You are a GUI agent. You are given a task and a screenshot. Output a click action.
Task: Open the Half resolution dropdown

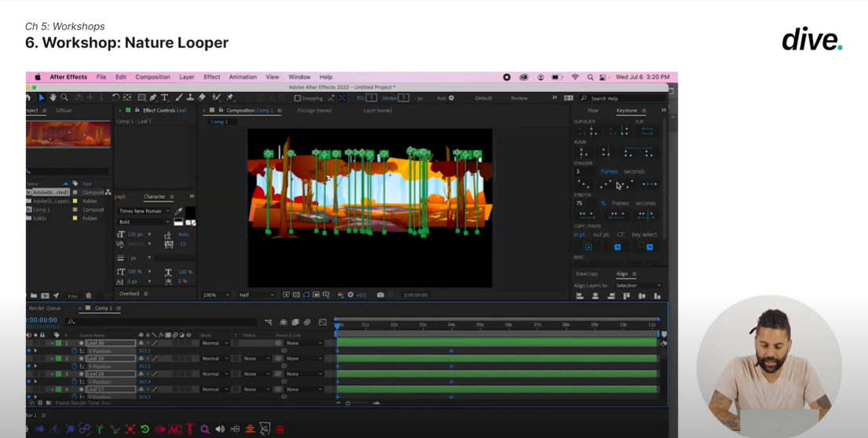[257, 295]
